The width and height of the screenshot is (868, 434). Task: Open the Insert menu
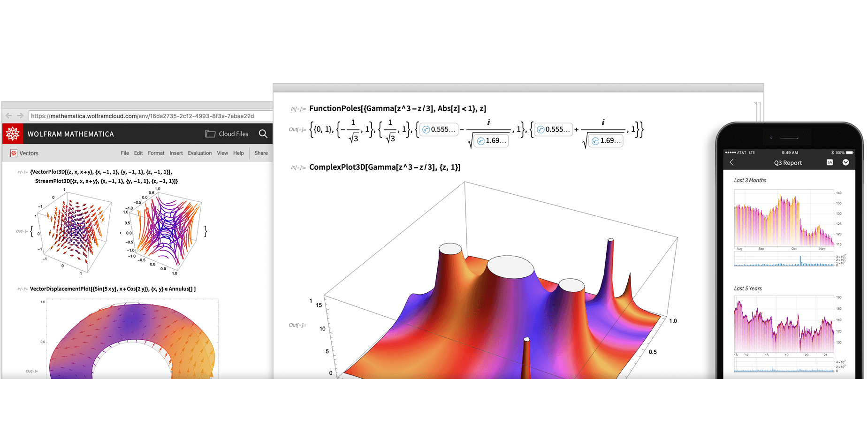176,153
